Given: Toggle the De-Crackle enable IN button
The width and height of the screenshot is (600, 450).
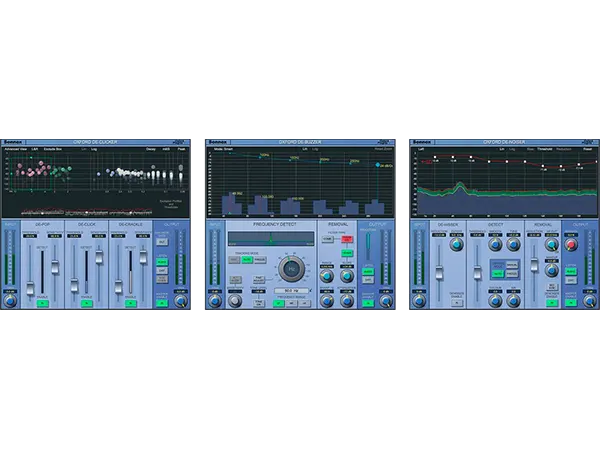Looking at the screenshot, I should pyautogui.click(x=131, y=303).
